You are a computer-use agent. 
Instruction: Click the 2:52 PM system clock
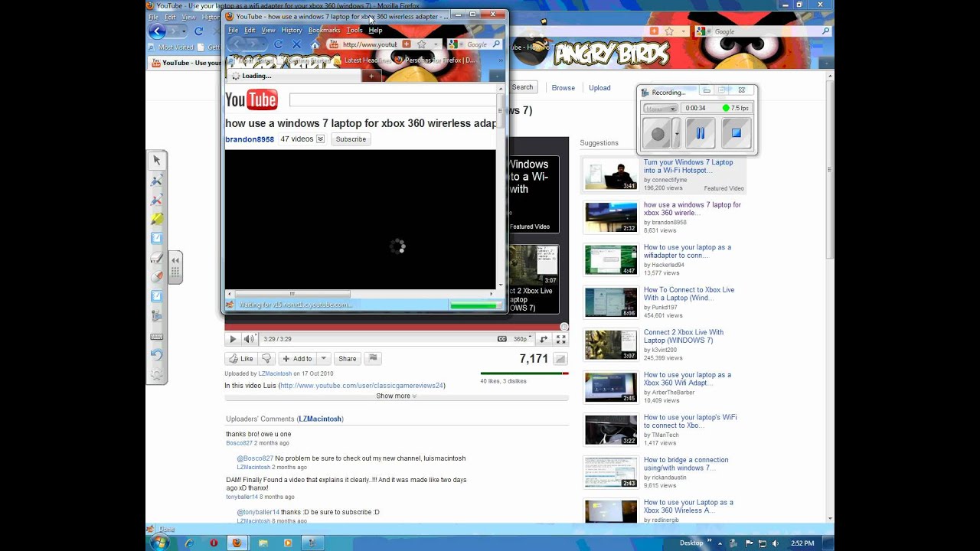tap(802, 543)
